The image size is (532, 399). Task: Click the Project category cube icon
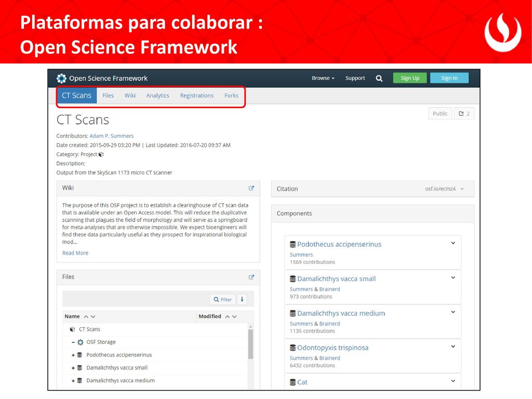[101, 154]
